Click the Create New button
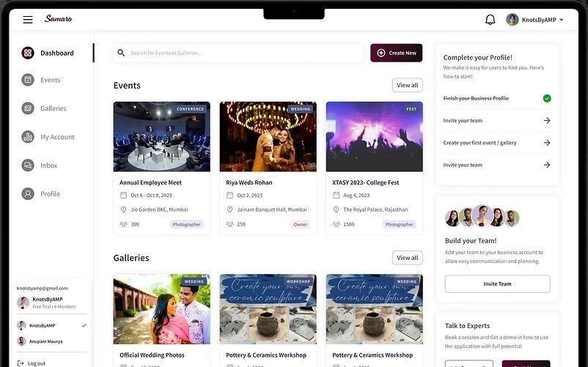The image size is (588, 367). click(x=397, y=53)
